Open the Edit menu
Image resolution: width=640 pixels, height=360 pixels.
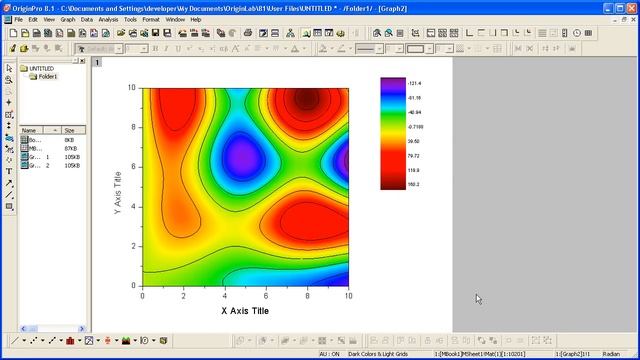pos(33,20)
